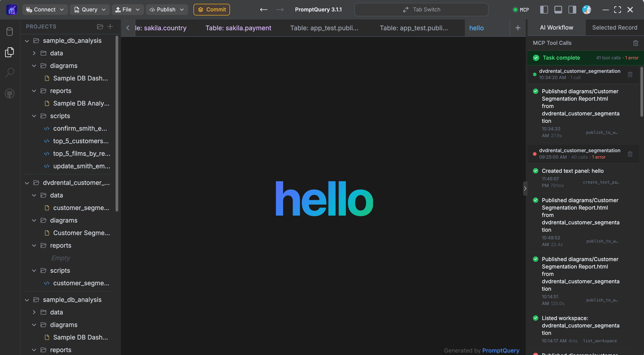644x355 pixels.
Task: Toggle the right sidebar panel layout
Action: [572, 10]
